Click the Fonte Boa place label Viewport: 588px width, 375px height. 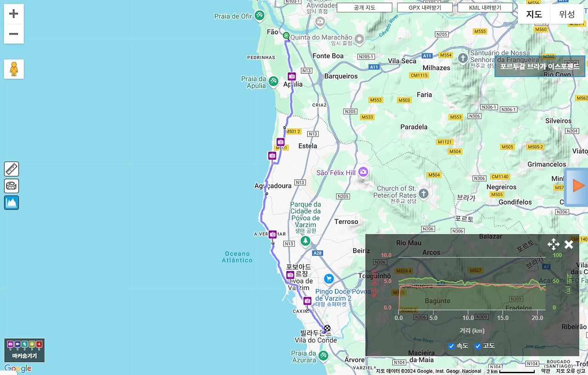tap(328, 56)
